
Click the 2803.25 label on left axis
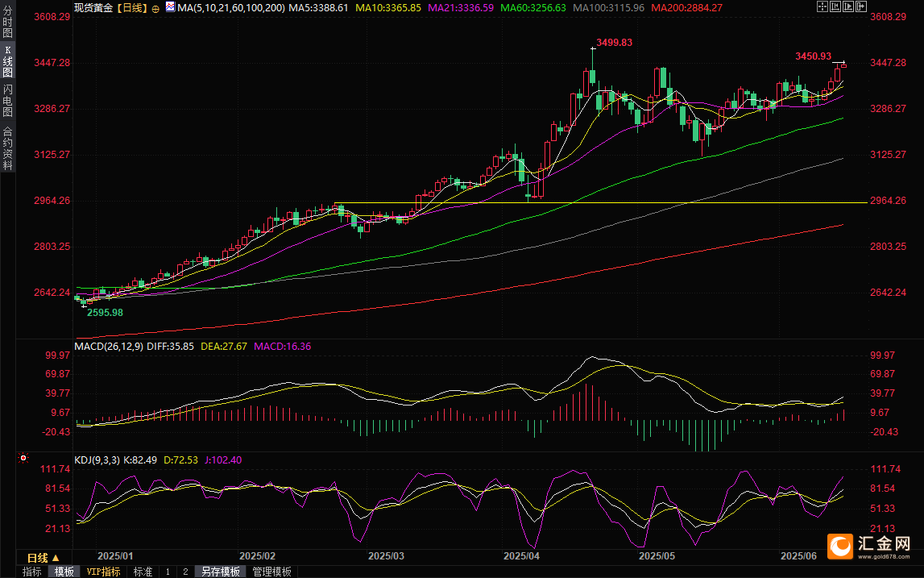[x=52, y=247]
